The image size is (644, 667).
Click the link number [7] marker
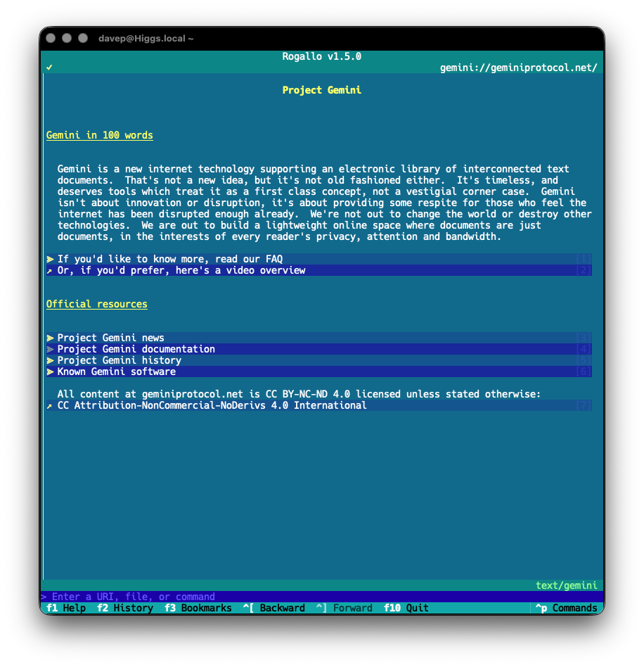click(584, 405)
